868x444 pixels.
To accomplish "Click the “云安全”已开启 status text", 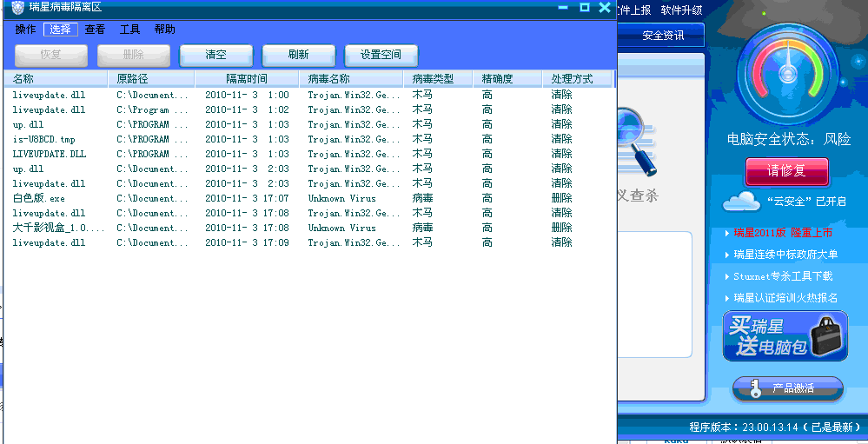I will (806, 202).
